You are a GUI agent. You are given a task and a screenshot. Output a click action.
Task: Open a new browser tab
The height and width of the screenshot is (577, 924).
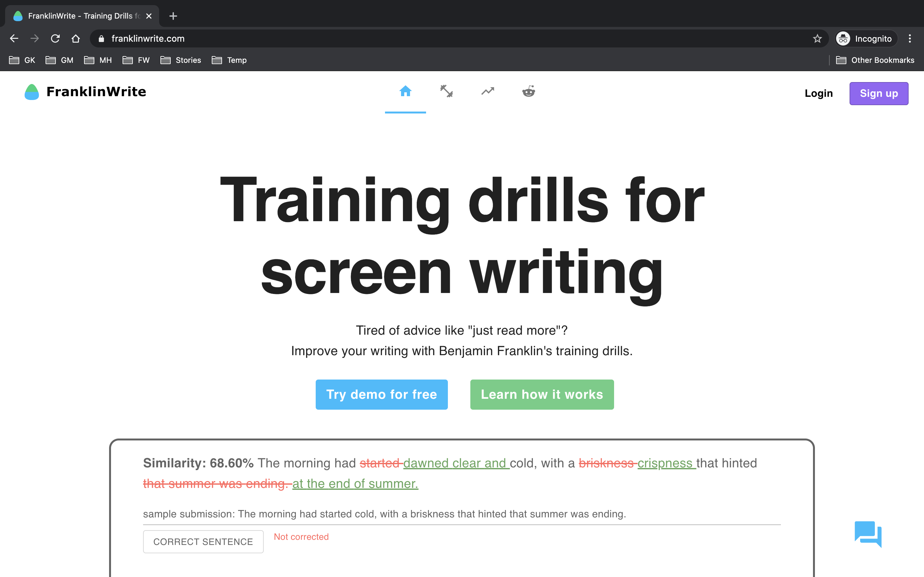click(x=173, y=16)
